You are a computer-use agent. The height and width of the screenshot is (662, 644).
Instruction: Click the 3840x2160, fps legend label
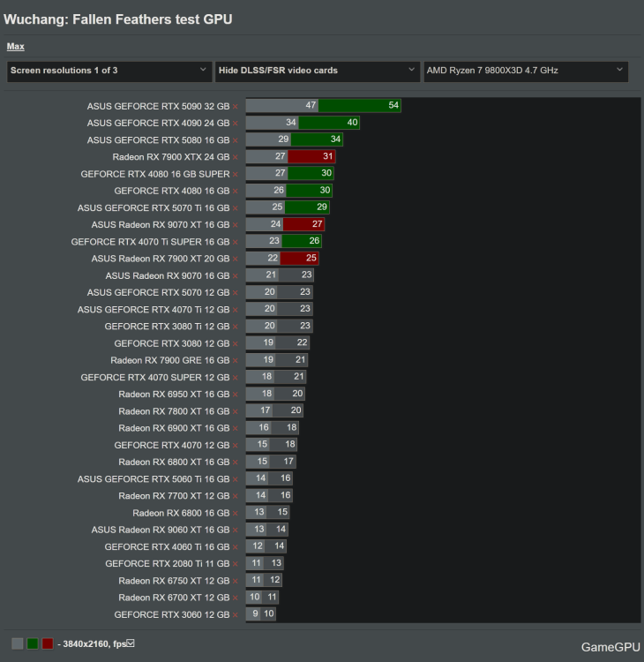point(94,643)
